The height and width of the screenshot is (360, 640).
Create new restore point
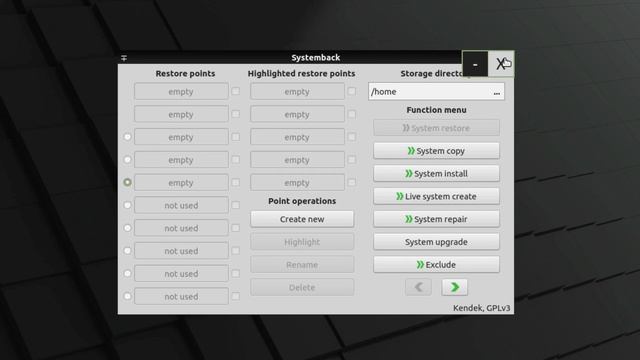302,219
